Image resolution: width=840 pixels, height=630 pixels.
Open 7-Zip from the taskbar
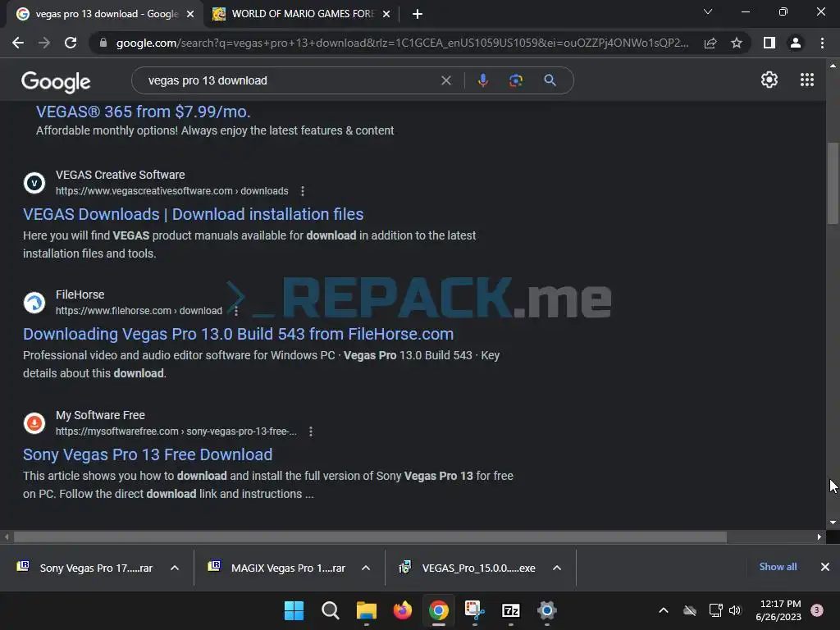pyautogui.click(x=510, y=610)
